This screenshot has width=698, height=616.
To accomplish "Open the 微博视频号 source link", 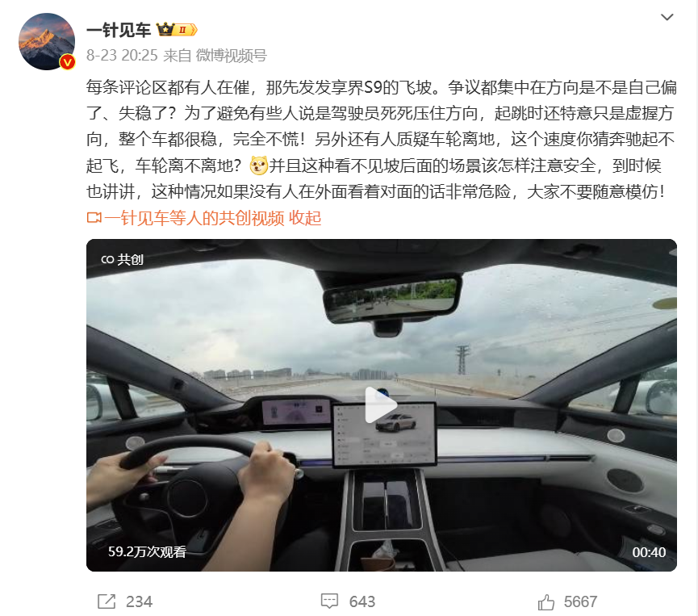I will click(231, 55).
